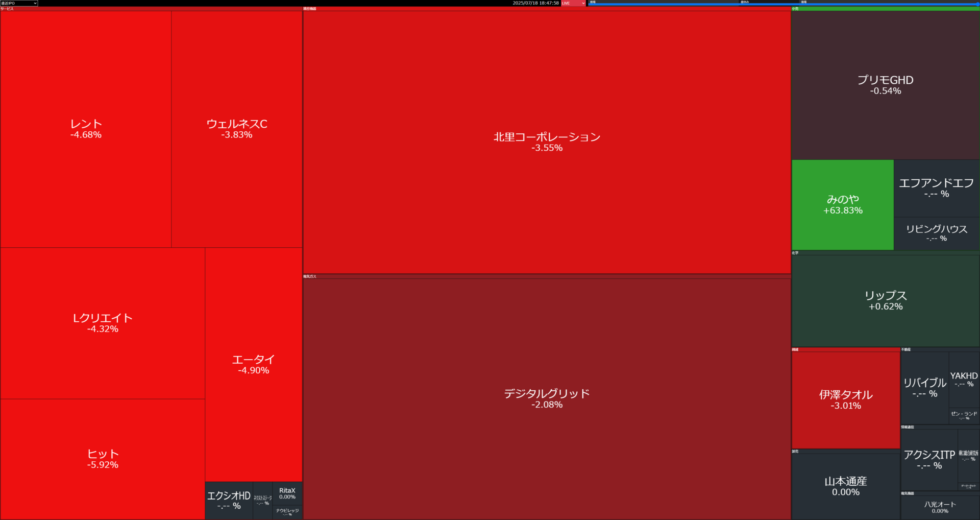Select the Lクリエイト -4.32% tile

tap(103, 323)
